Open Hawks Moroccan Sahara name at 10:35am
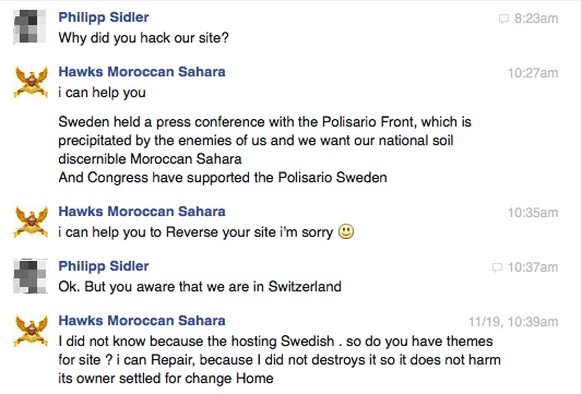Screen dimensions: 582x394 coord(142,211)
